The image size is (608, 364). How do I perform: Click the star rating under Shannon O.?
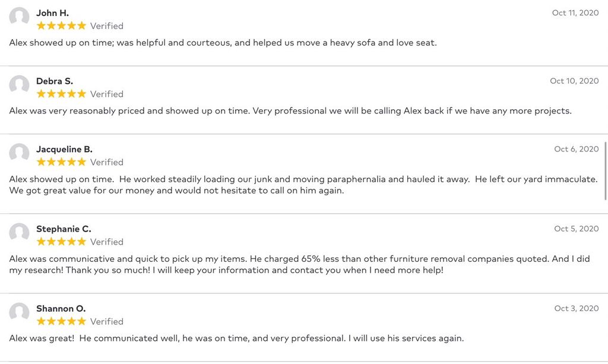[61, 321]
